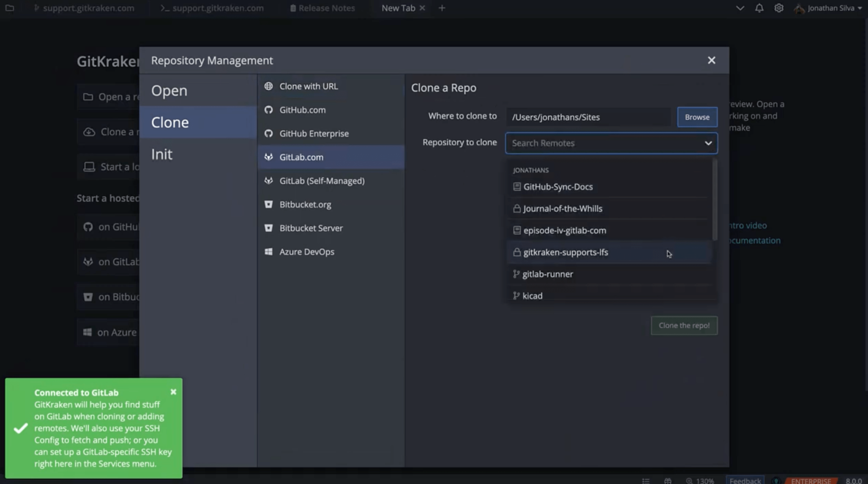Select Open in the Repository Management sidebar

pos(169,90)
